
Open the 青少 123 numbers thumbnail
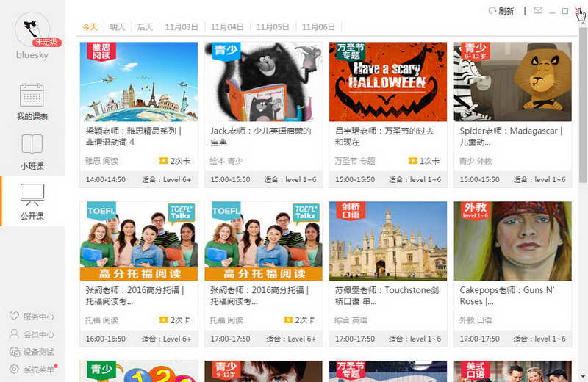(139, 371)
